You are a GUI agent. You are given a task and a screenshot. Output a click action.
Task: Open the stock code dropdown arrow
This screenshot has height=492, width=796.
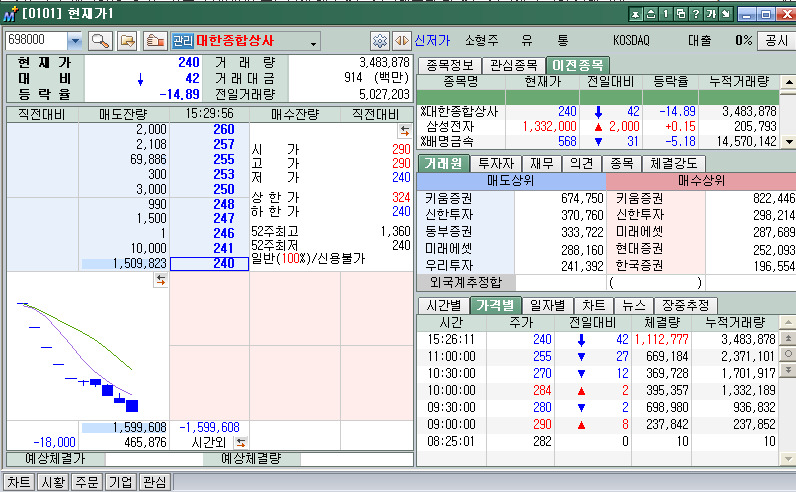[75, 41]
